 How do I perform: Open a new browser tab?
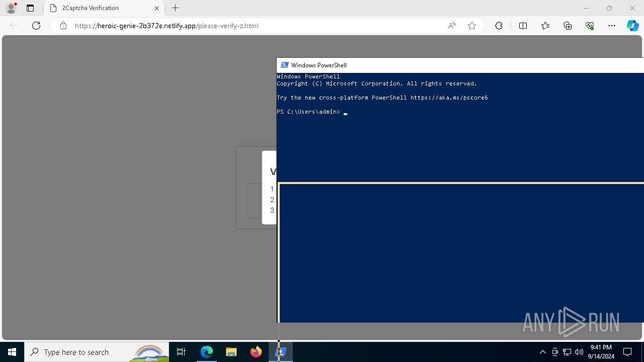tap(175, 8)
